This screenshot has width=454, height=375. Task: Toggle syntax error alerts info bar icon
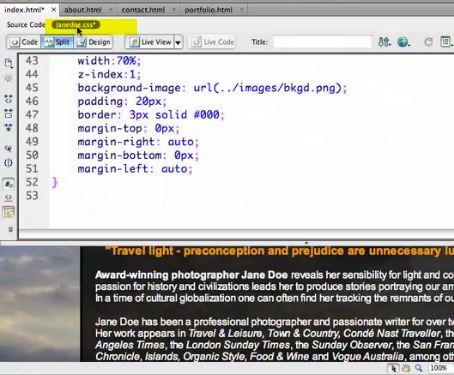[x=9, y=212]
